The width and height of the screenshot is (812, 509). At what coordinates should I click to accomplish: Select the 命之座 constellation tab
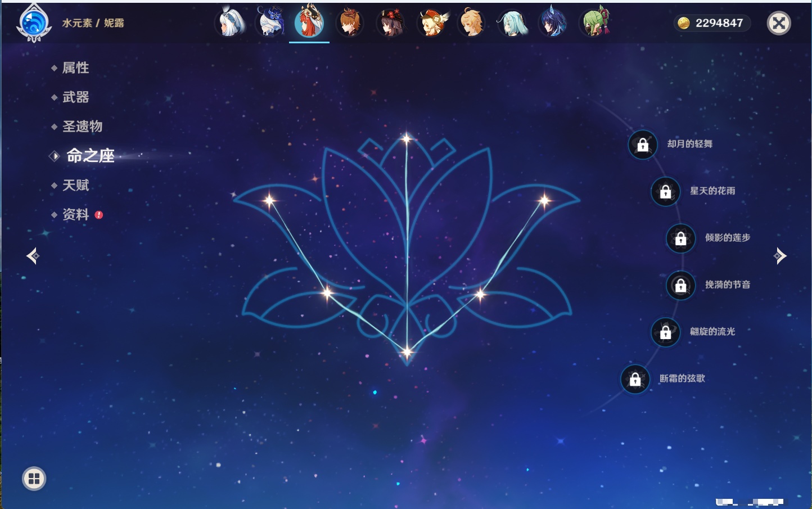point(90,156)
